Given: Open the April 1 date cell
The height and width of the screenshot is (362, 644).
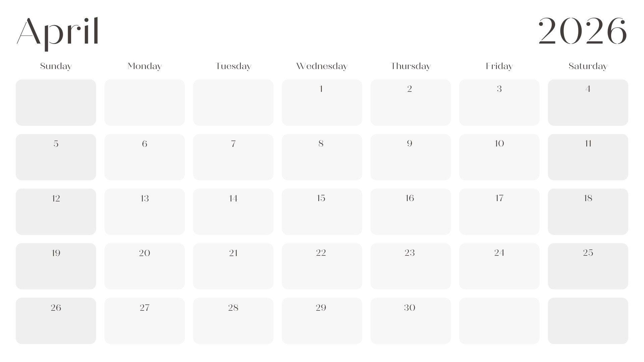Looking at the screenshot, I should coord(322,102).
